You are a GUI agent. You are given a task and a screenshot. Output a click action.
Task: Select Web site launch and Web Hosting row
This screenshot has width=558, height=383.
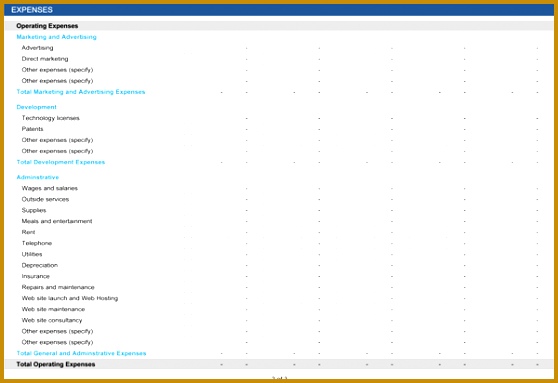[x=70, y=298]
